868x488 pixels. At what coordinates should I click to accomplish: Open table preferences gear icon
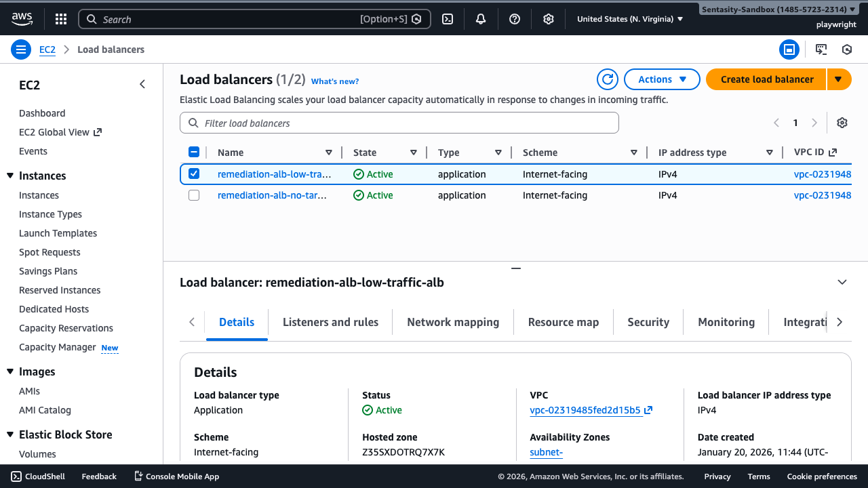click(x=842, y=123)
